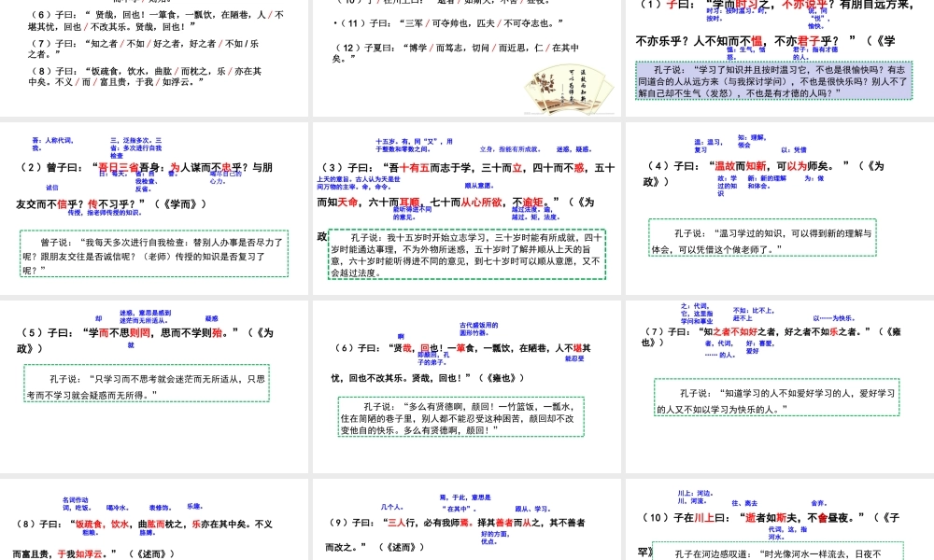Open the slide listing sentences (6) to (8)
The width and height of the screenshot is (934, 560).
coord(154,58)
